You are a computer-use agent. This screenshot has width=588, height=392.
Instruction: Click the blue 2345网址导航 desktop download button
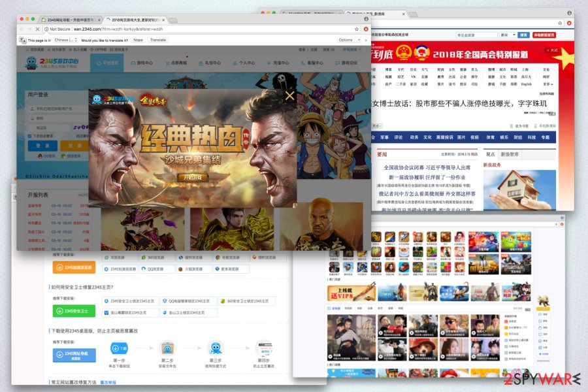tap(74, 355)
